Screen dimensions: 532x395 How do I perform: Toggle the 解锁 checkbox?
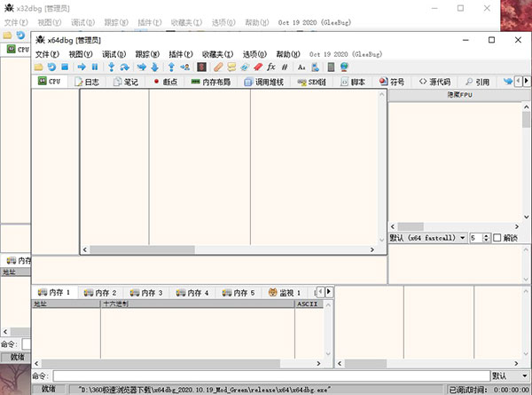(x=497, y=238)
